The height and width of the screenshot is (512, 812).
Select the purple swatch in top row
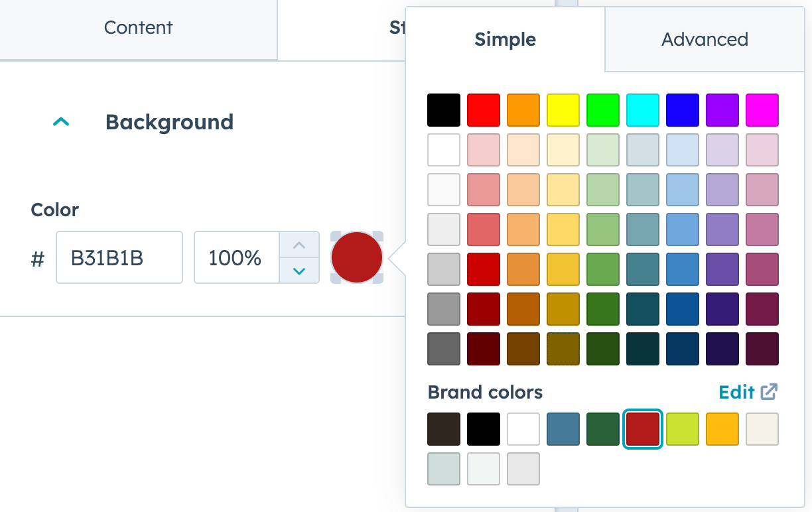[722, 110]
